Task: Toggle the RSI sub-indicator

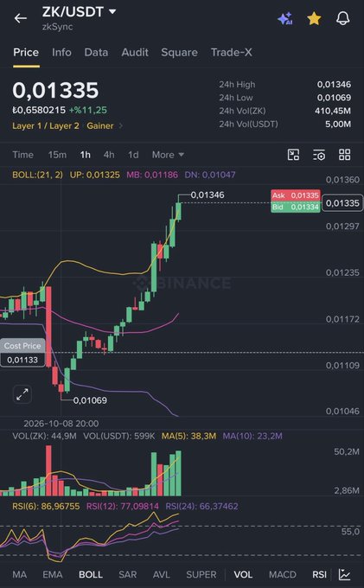Action: tap(319, 574)
